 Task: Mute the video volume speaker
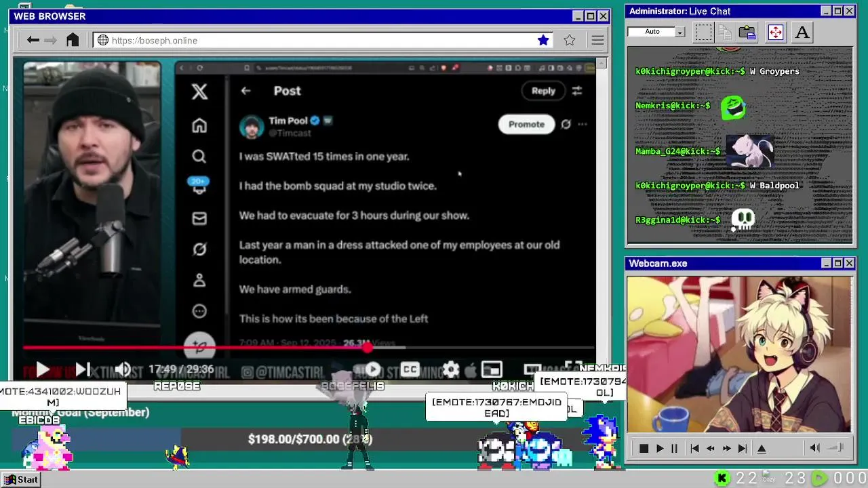(123, 369)
